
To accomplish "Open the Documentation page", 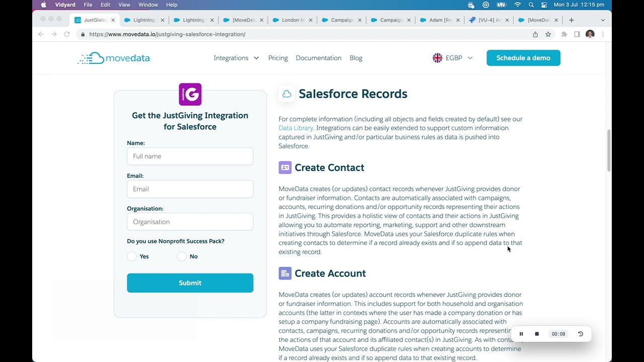I will [x=318, y=58].
